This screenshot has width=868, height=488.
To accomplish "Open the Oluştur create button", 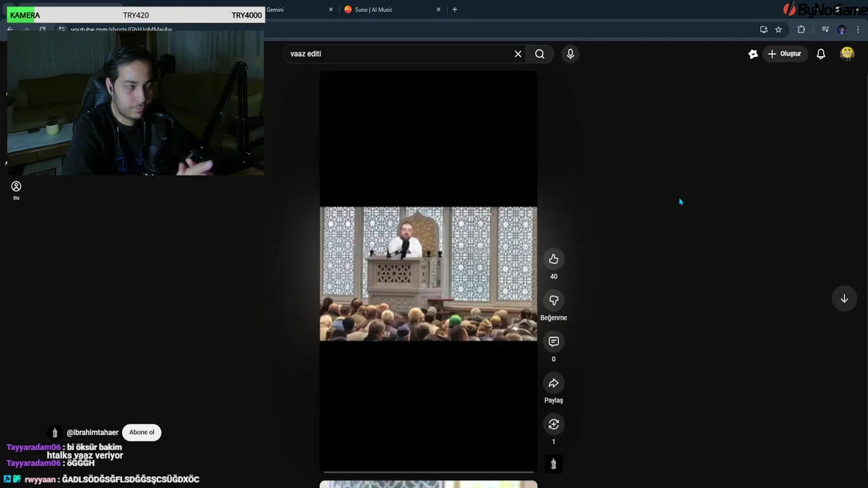I will 785,54.
